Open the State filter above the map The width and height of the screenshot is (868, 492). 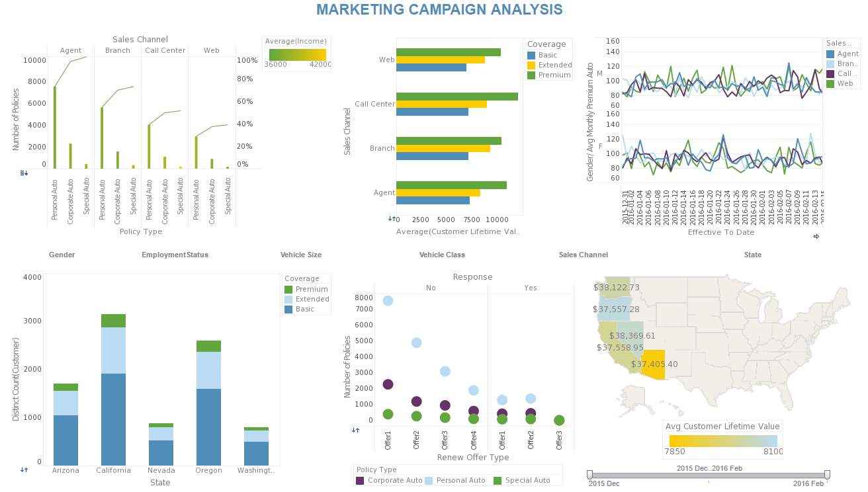(x=753, y=255)
